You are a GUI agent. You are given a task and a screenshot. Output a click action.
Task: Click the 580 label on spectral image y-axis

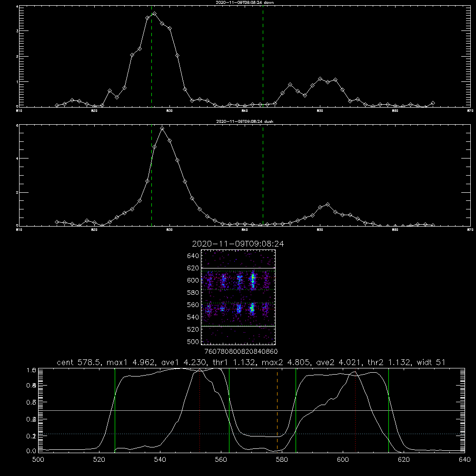pyautogui.click(x=193, y=293)
